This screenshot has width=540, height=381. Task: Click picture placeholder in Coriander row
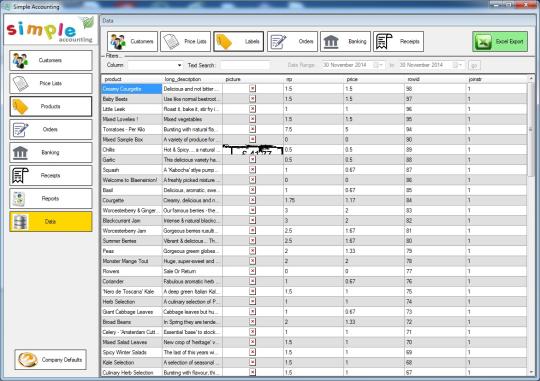click(252, 281)
